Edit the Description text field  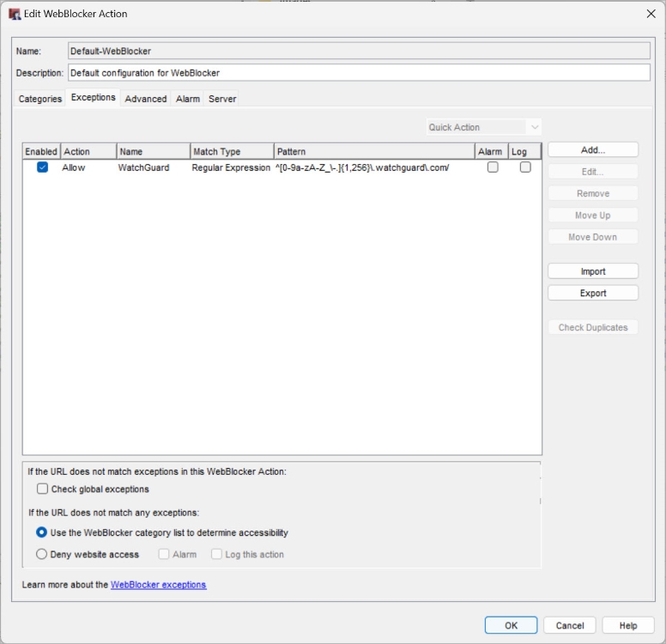359,73
